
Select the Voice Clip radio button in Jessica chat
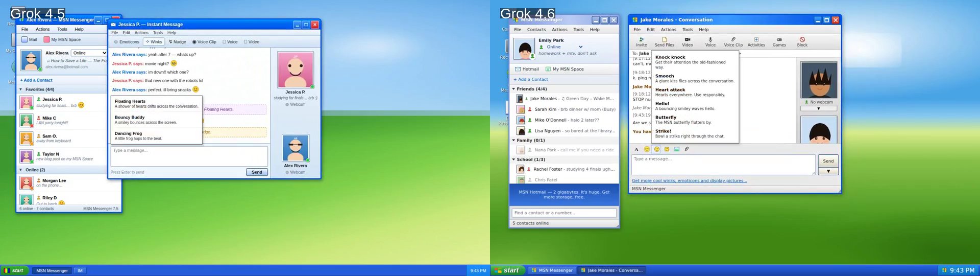tap(194, 42)
